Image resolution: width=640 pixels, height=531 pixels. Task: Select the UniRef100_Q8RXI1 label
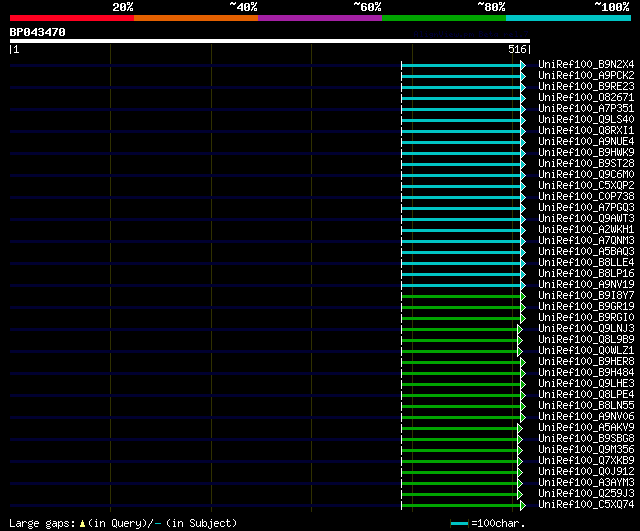pos(586,131)
